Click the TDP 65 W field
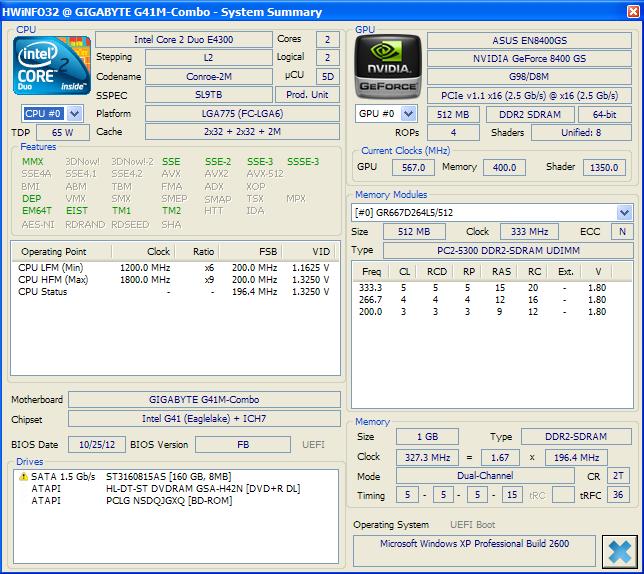644x574 pixels. (x=63, y=133)
